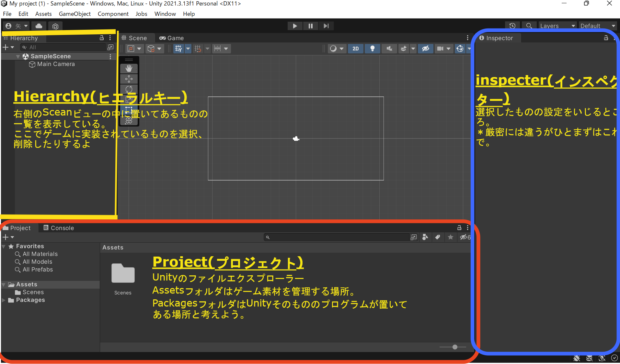This screenshot has width=620, height=364.
Task: Click the Step frame button
Action: (326, 26)
